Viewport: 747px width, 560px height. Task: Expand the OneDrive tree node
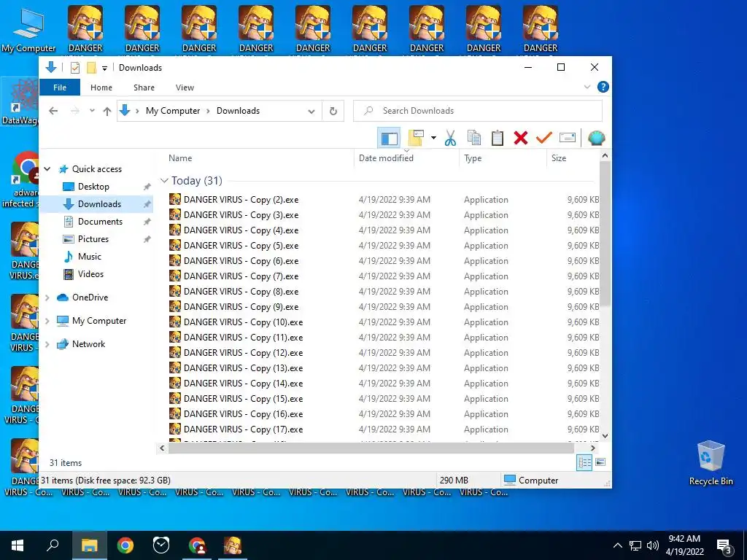click(47, 297)
